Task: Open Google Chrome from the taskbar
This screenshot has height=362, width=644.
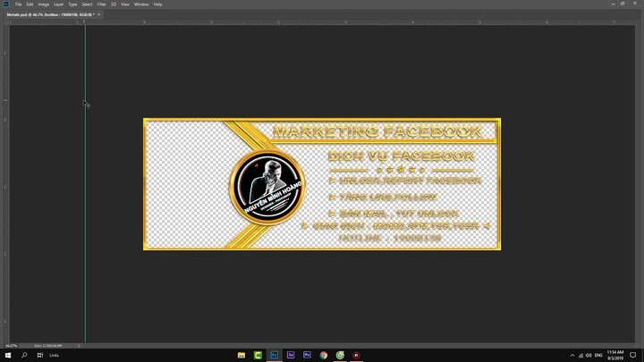Action: pos(324,355)
